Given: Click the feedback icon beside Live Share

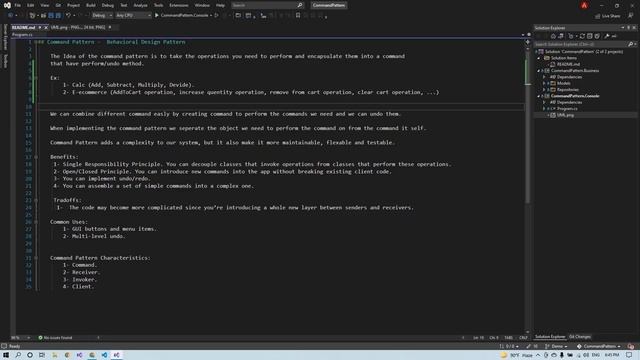Looking at the screenshot, I should [x=631, y=16].
